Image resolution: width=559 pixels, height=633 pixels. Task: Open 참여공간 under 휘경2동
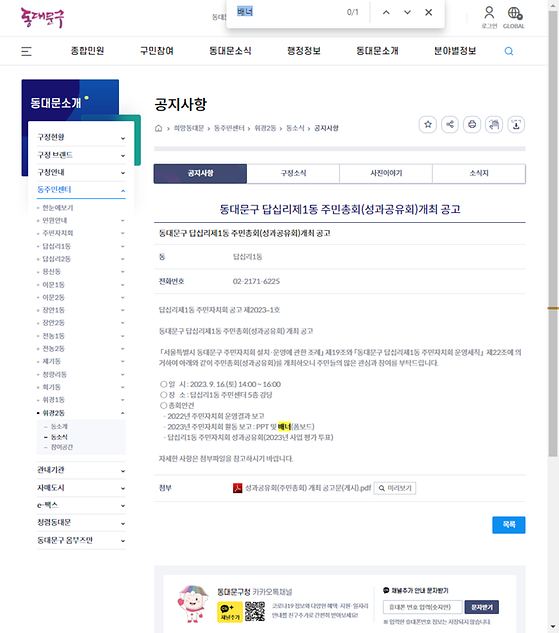tap(62, 447)
